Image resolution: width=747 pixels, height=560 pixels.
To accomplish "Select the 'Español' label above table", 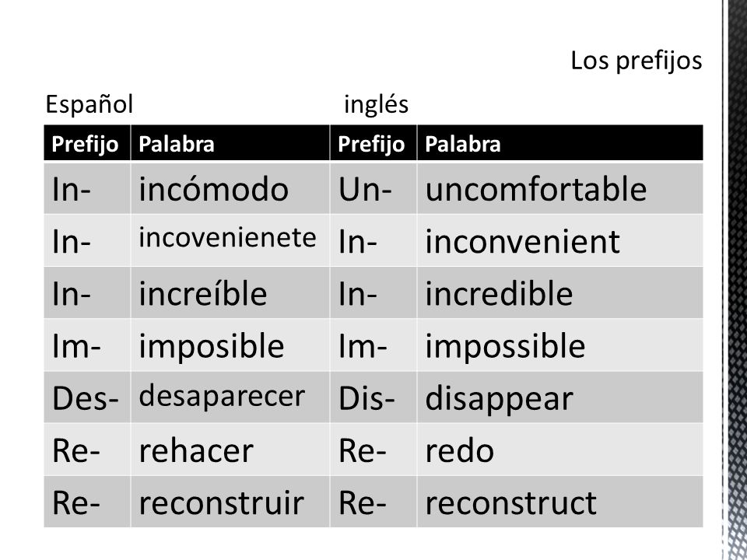I will point(89,103).
